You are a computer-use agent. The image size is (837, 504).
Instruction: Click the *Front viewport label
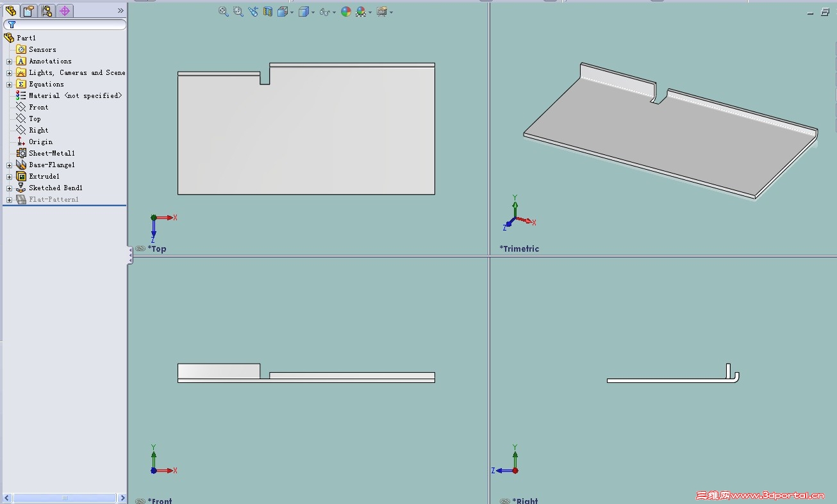pyautogui.click(x=160, y=500)
